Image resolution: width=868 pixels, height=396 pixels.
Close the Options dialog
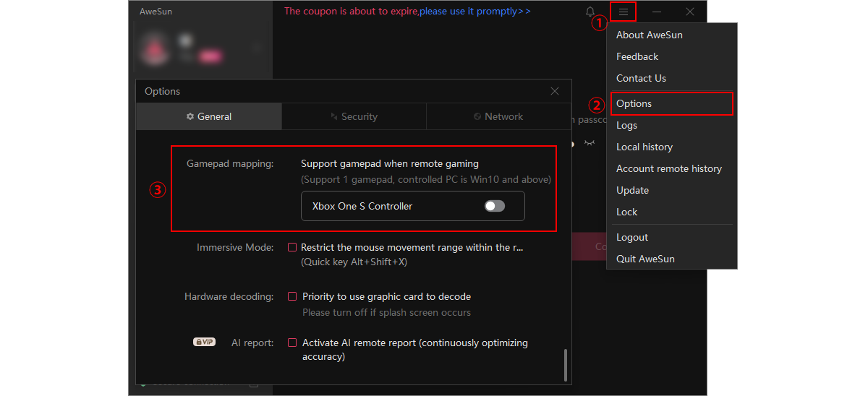point(555,91)
